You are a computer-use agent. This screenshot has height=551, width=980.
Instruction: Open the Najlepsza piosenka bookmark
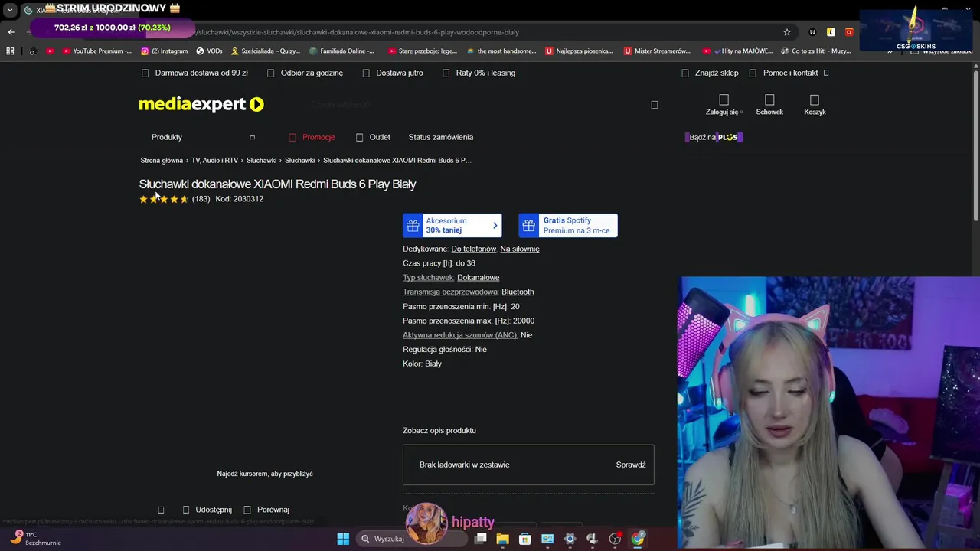(x=579, y=51)
